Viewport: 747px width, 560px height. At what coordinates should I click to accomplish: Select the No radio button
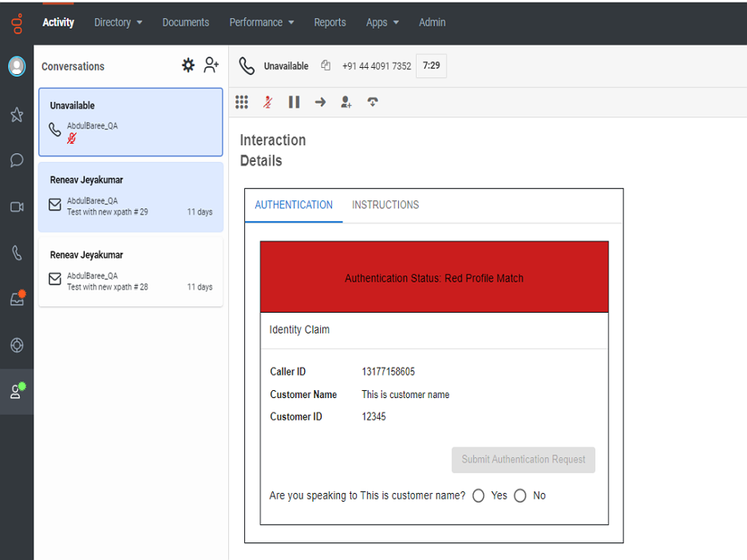[520, 495]
